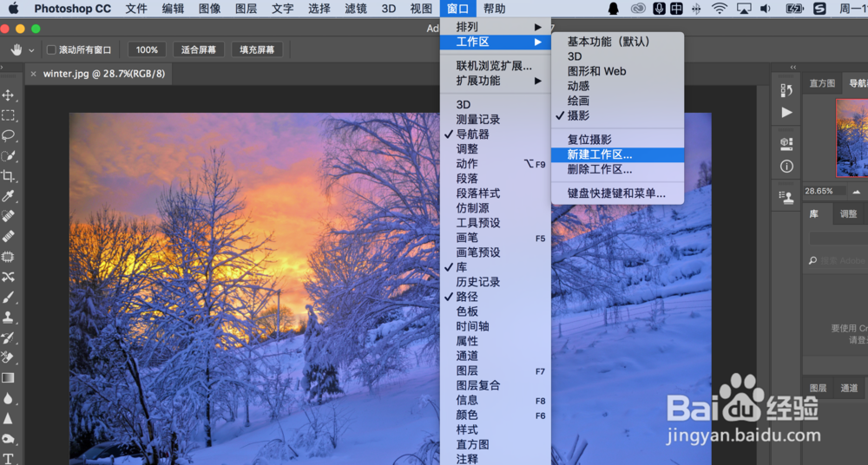Expand the 工作区 submenu

tap(496, 42)
